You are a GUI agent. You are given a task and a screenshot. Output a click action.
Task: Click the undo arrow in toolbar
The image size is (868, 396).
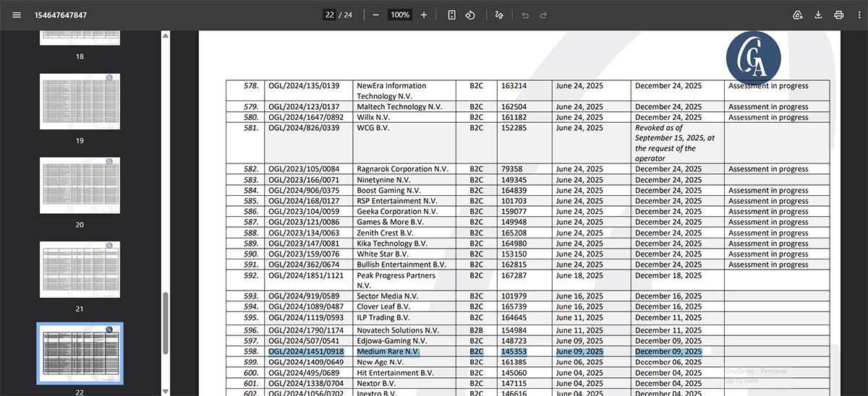tap(525, 15)
